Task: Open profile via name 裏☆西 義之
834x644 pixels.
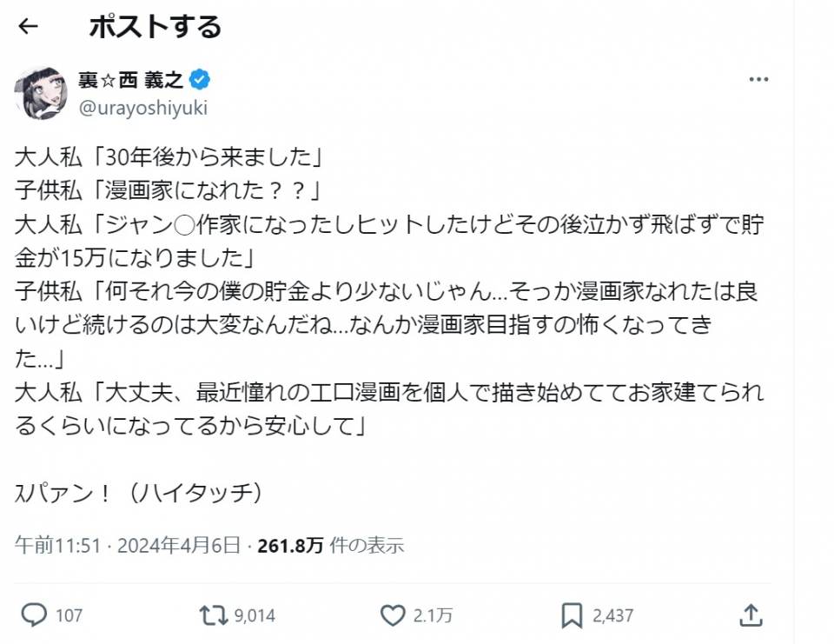Action: [131, 81]
